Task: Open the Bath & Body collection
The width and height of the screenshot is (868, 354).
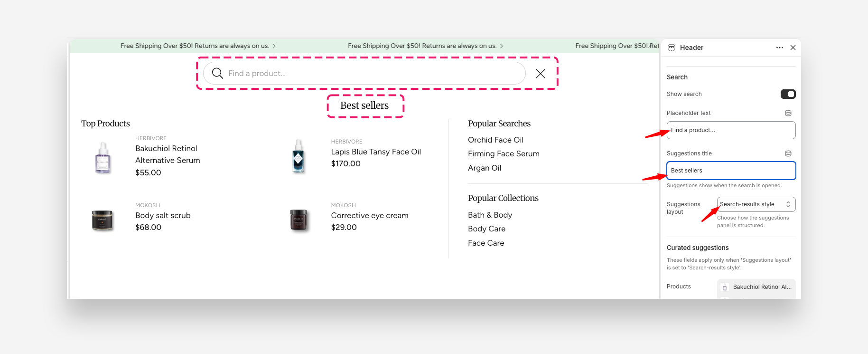Action: 490,215
